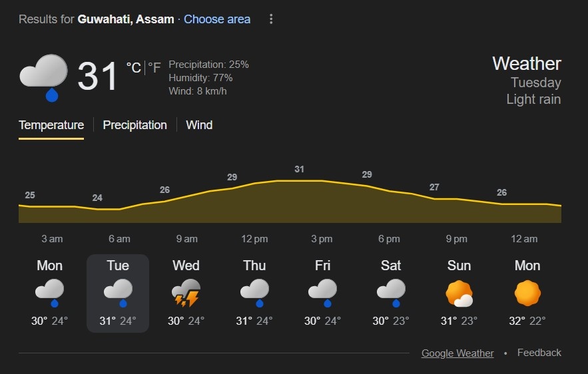Select the highlighted Tue forecast day
The height and width of the screenshot is (374, 588).
pos(118,293)
